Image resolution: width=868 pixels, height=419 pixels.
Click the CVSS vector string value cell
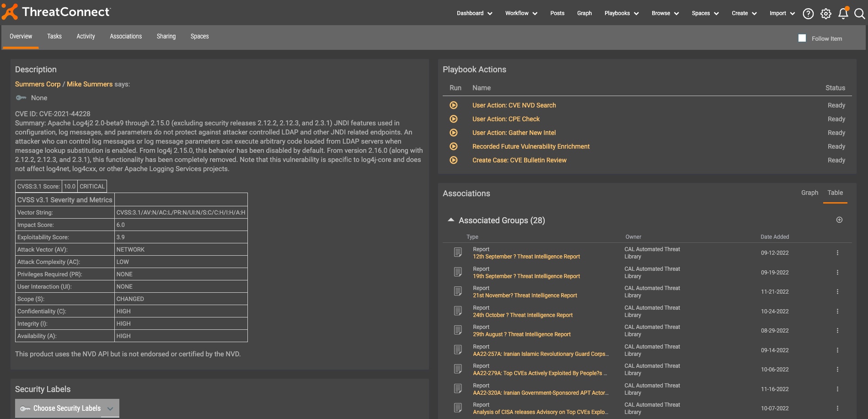tap(181, 212)
